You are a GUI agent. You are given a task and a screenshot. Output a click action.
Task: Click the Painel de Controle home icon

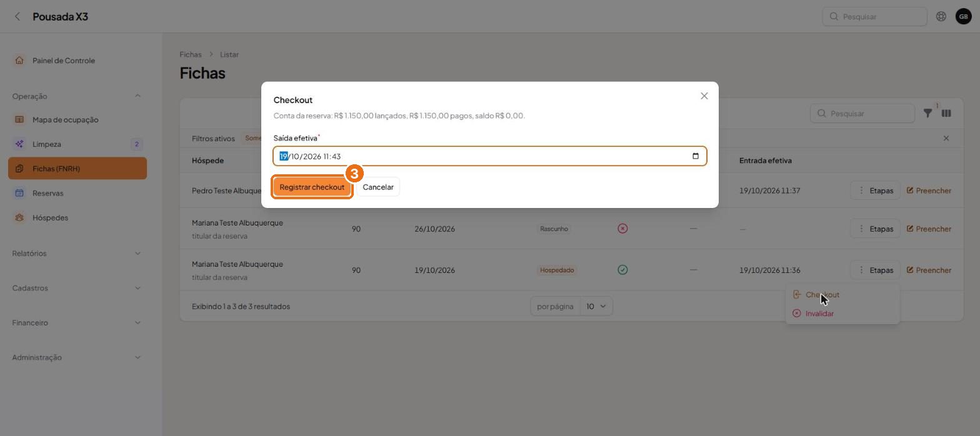[19, 61]
